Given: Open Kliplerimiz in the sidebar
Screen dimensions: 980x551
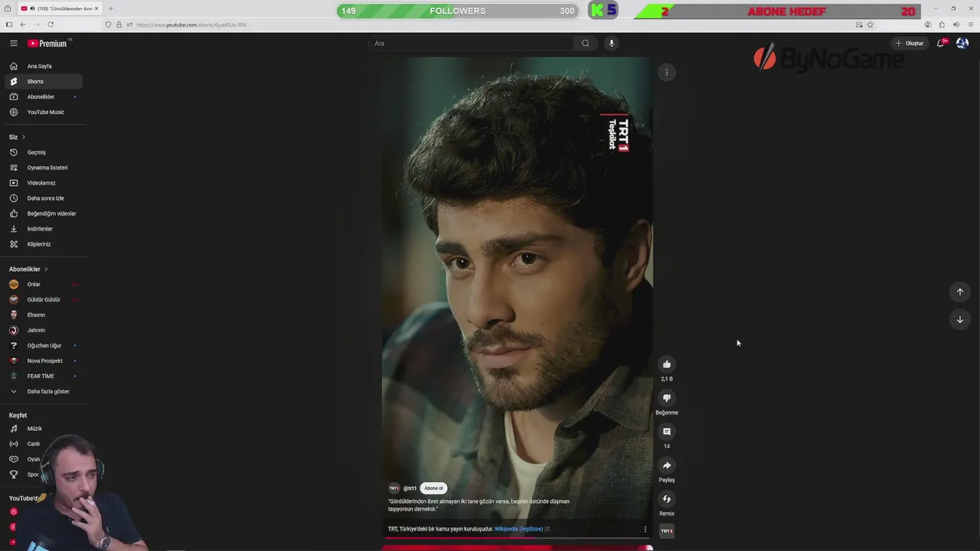Looking at the screenshot, I should 44,244.
